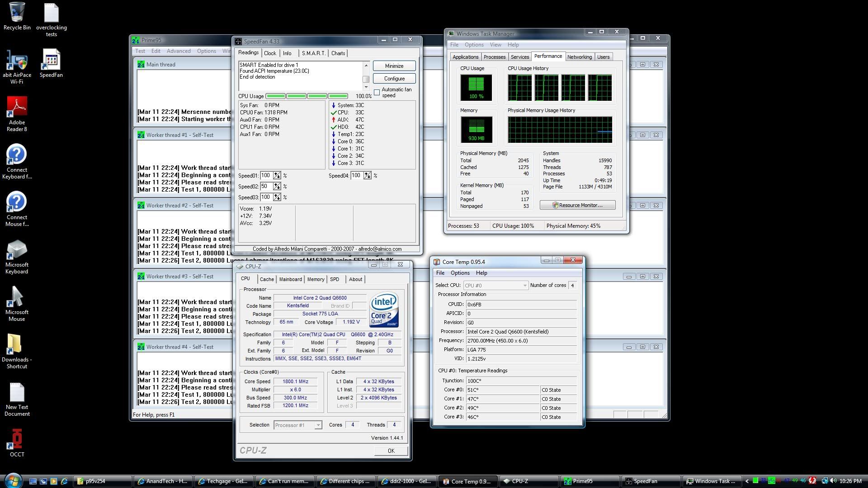Open the Options menu in Core Temp

(x=460, y=273)
